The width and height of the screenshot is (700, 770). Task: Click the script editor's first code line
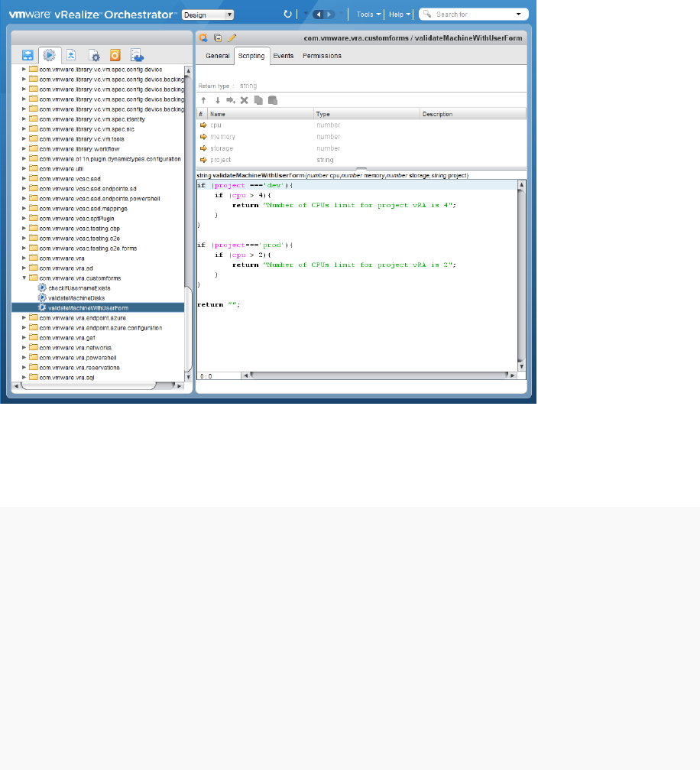click(x=357, y=185)
